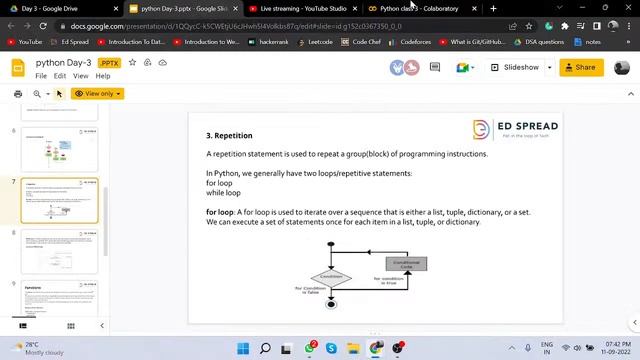
Task: Collapse the slide filmstrip panel
Action: point(102,326)
